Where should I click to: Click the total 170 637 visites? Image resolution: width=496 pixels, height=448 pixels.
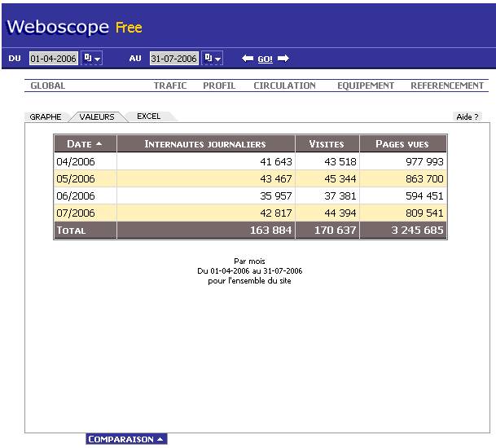[336, 230]
